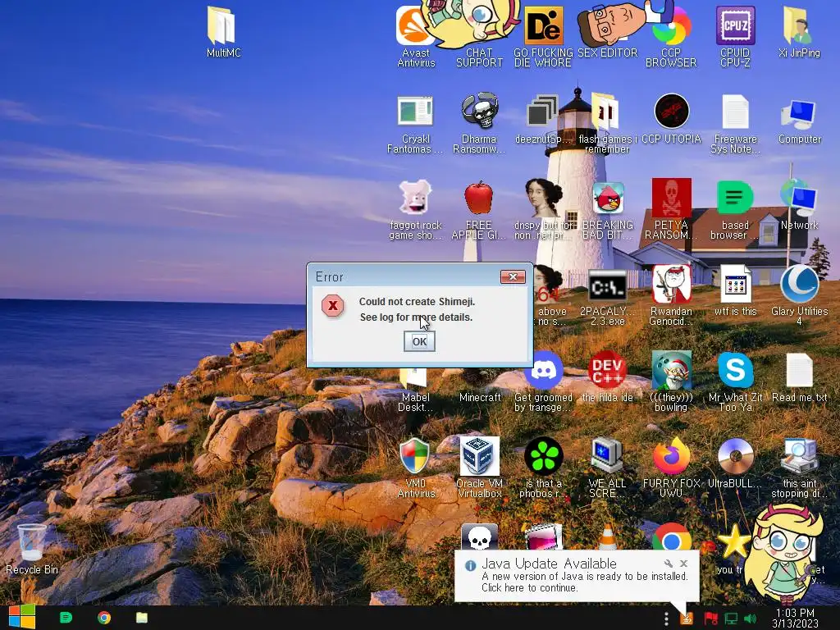Dismiss the Java Update notification
Screen dimensions: 840x630
tap(683, 564)
